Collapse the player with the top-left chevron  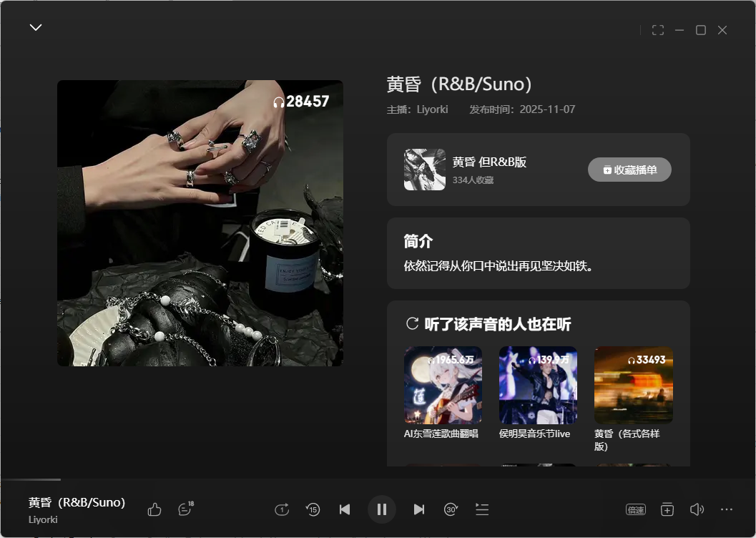pos(36,28)
